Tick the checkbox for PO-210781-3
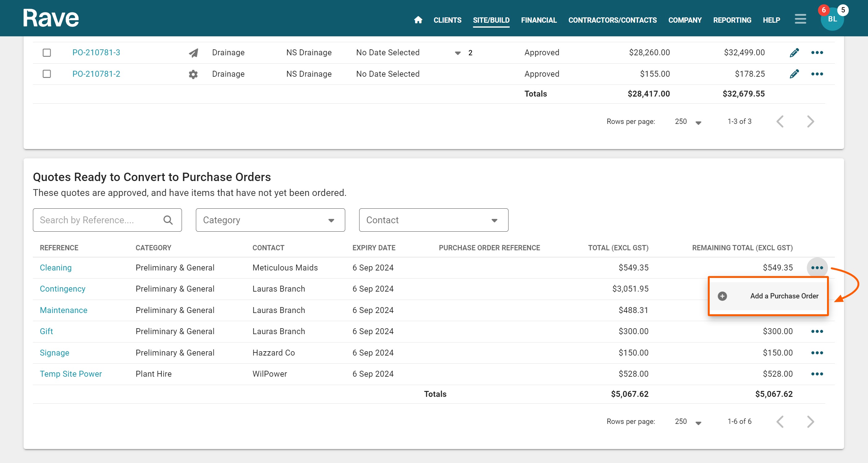 (47, 52)
